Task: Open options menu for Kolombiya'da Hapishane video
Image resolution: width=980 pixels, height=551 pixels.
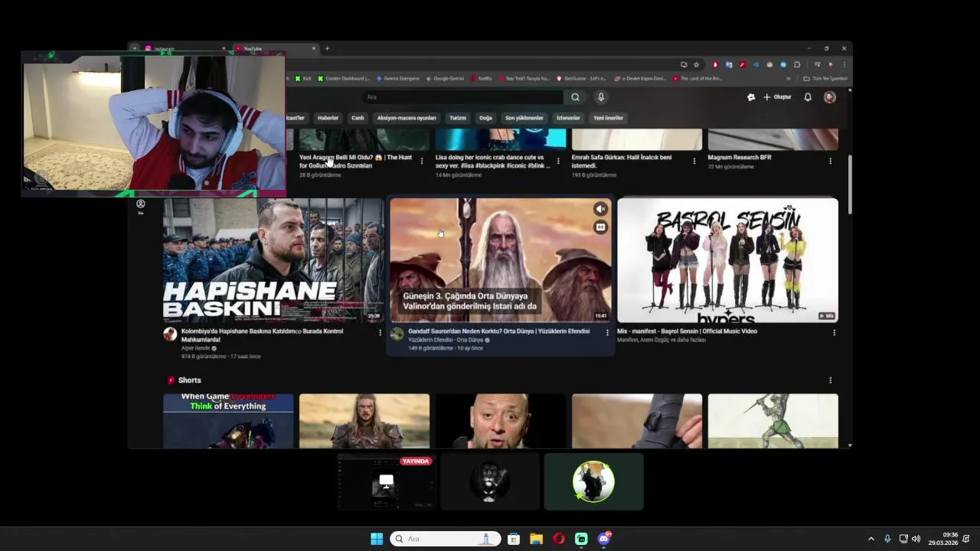Action: [x=380, y=332]
